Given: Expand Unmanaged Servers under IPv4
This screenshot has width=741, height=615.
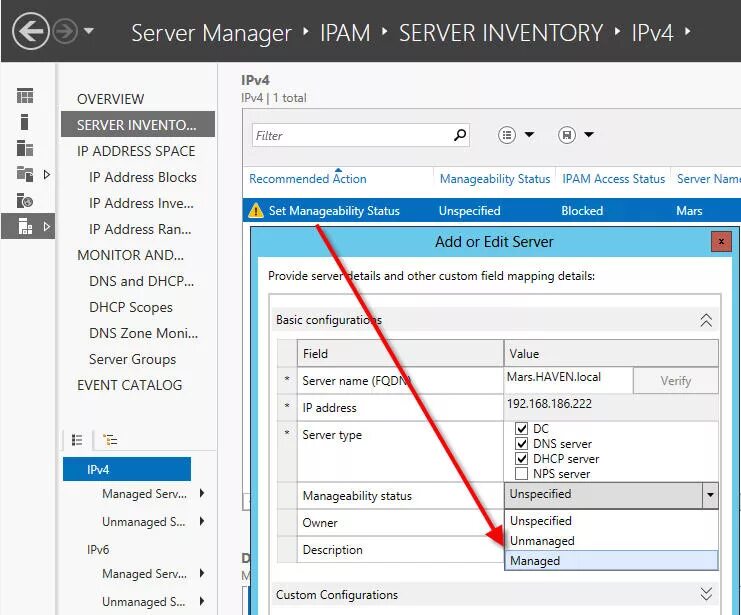Looking at the screenshot, I should pyautogui.click(x=202, y=521).
